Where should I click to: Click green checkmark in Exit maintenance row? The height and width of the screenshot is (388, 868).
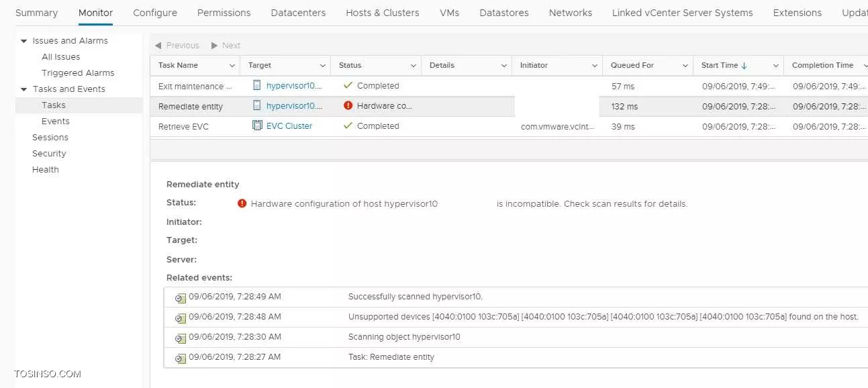(x=348, y=85)
